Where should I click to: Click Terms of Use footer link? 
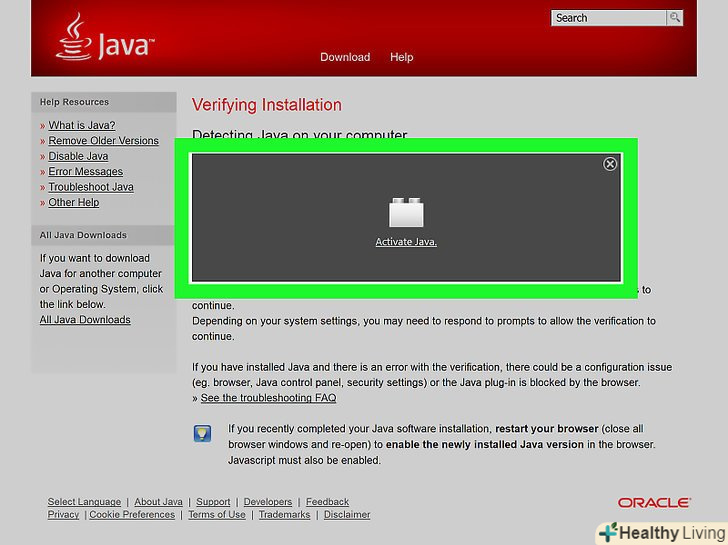click(x=217, y=515)
